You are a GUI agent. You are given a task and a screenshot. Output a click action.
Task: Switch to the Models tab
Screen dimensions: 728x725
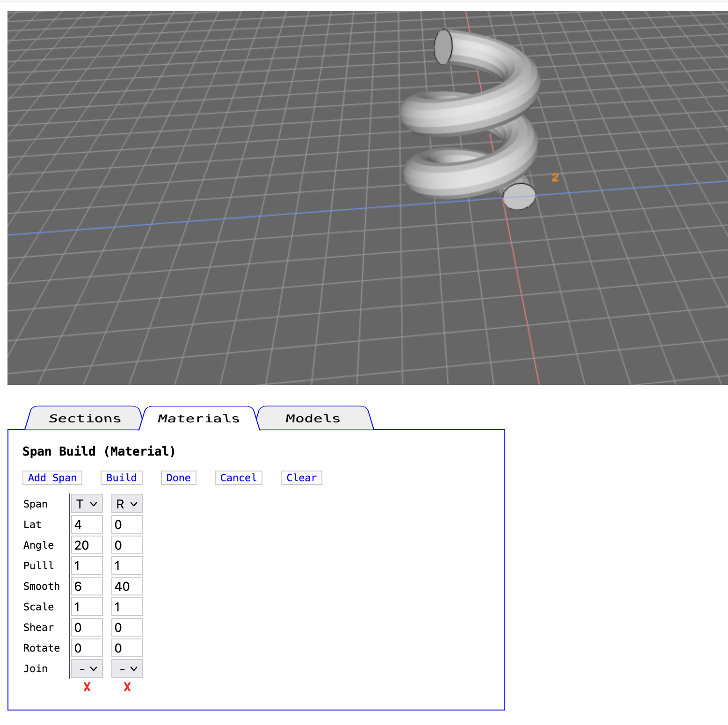[313, 418]
